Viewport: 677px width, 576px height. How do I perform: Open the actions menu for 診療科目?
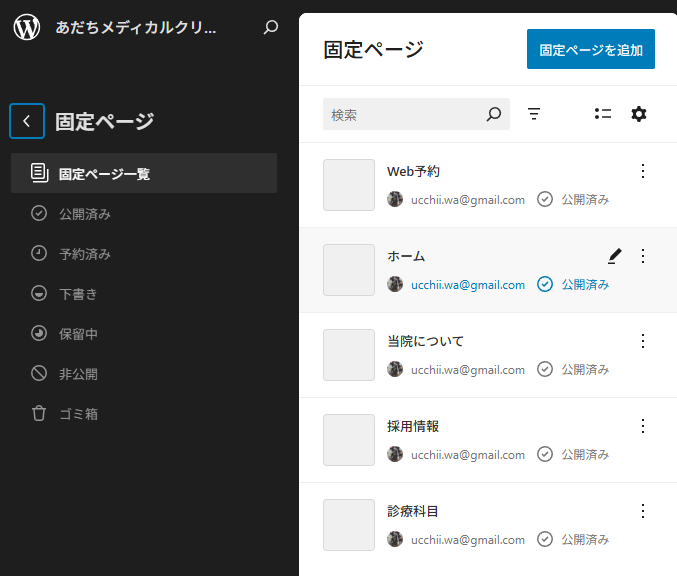643,511
